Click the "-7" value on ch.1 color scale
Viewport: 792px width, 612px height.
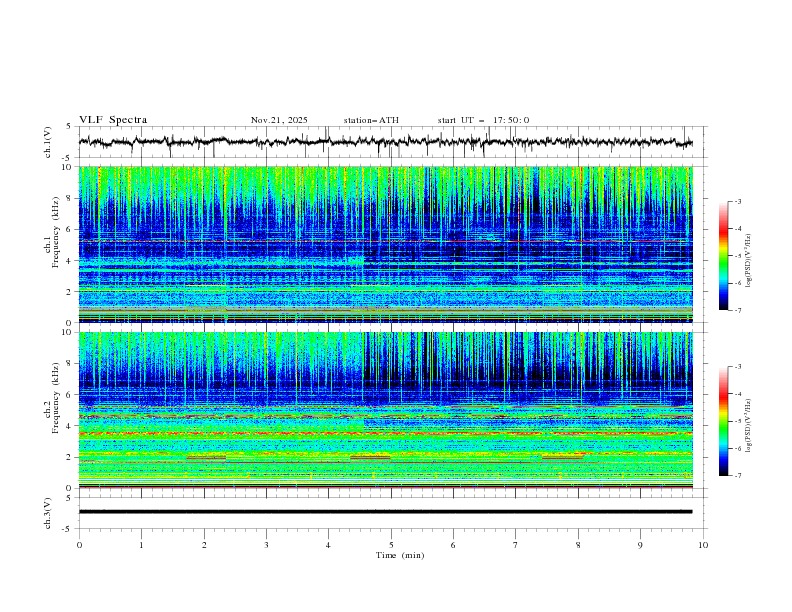click(738, 310)
